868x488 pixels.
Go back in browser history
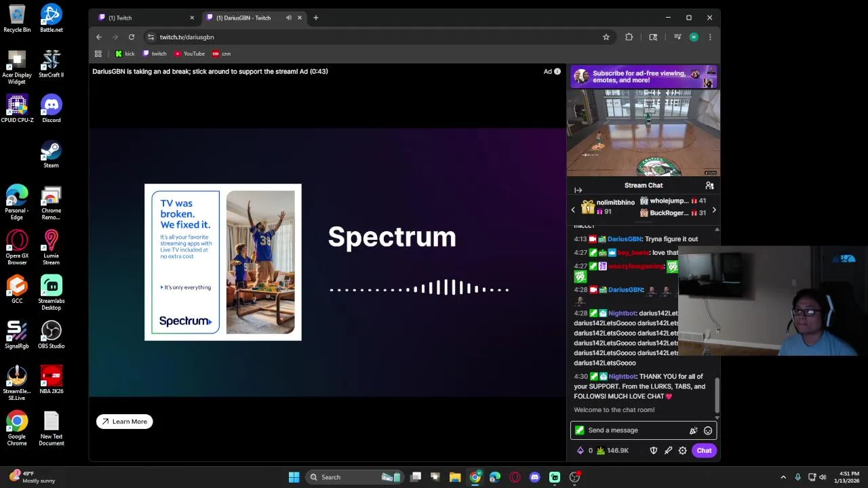point(99,37)
